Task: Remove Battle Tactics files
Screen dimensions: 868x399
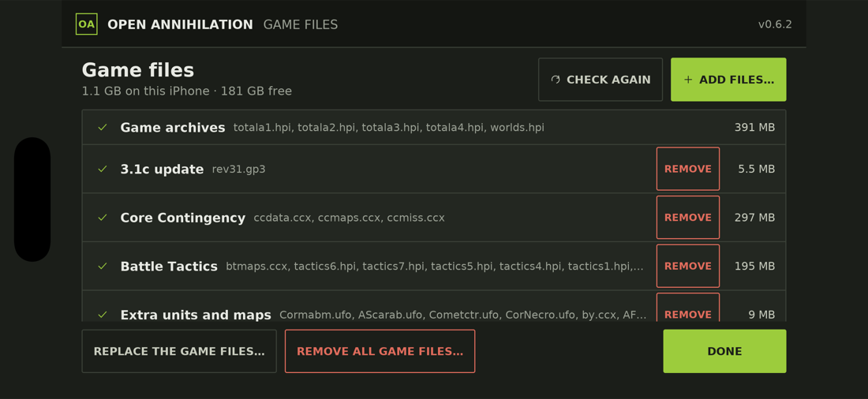Action: [x=688, y=267]
